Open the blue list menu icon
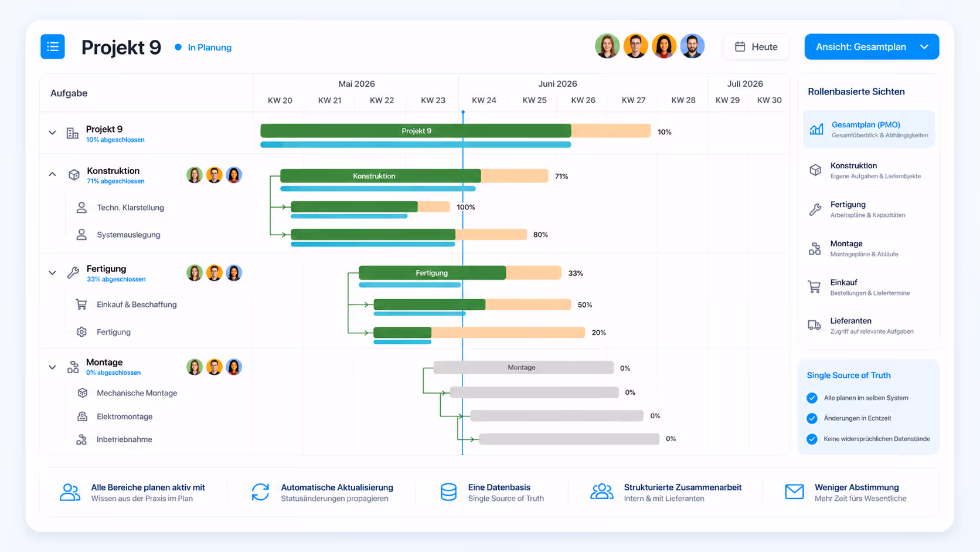This screenshot has height=552, width=980. (x=53, y=47)
